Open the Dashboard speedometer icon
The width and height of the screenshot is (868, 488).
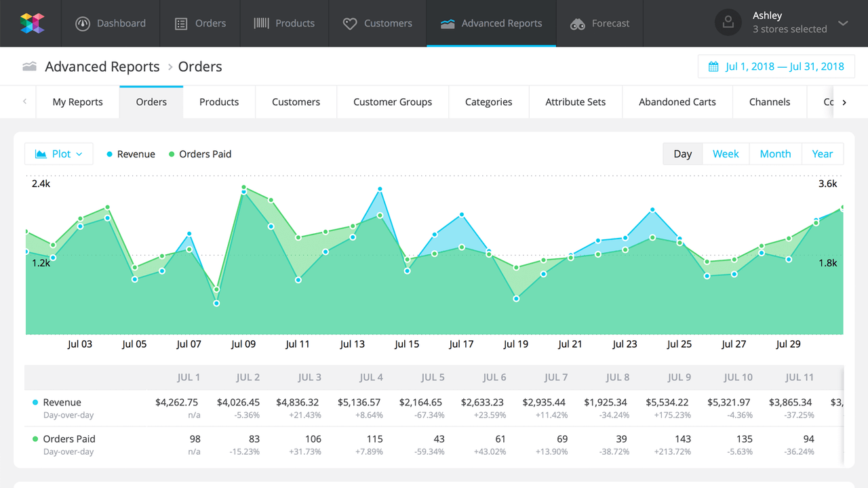(x=82, y=23)
